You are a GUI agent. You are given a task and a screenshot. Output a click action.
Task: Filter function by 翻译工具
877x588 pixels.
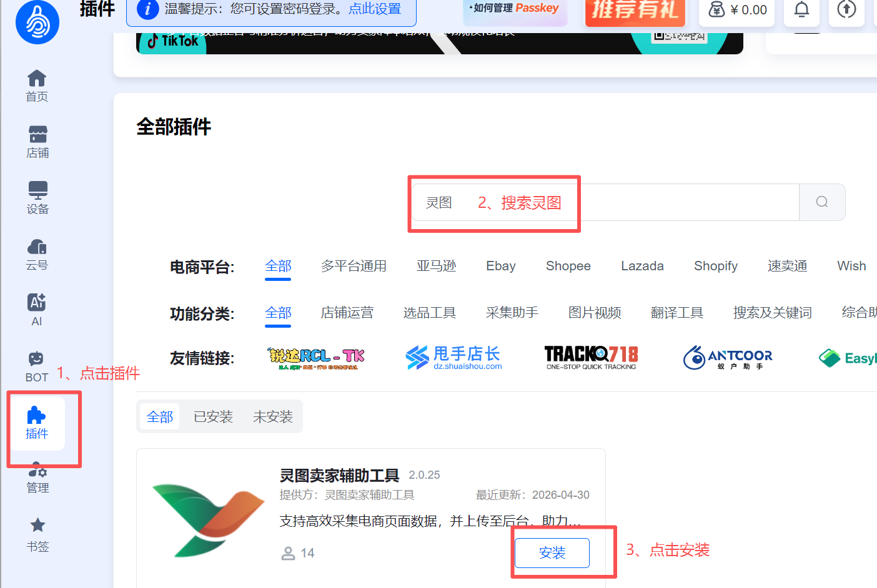coord(677,312)
